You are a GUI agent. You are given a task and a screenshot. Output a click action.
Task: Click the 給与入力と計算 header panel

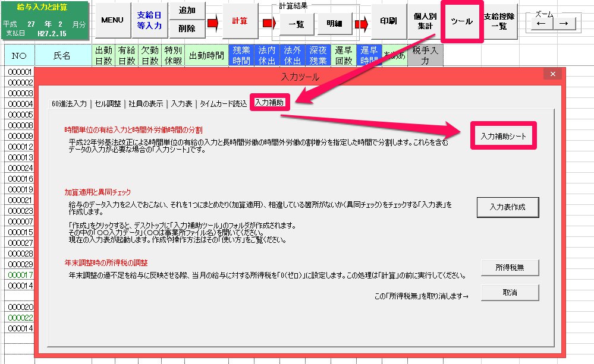pos(45,20)
